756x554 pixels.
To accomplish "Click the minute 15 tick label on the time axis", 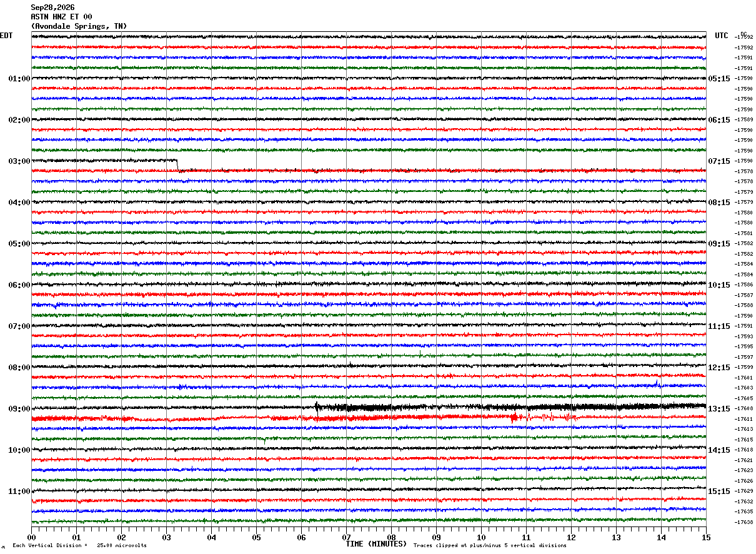I will click(706, 537).
